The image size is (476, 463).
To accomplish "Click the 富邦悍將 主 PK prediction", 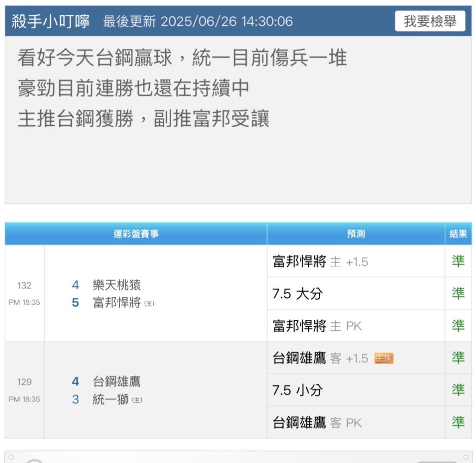I will coord(317,326).
